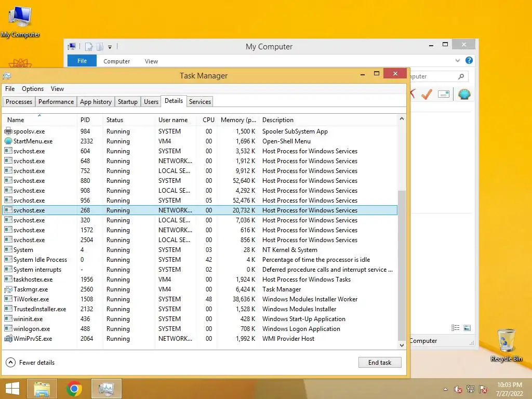Select the System interrupts row

pyautogui.click(x=200, y=270)
